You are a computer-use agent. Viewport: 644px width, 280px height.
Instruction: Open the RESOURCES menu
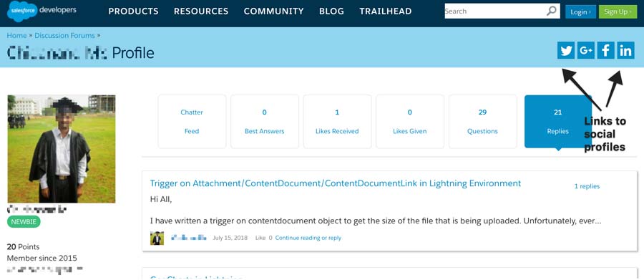(201, 11)
